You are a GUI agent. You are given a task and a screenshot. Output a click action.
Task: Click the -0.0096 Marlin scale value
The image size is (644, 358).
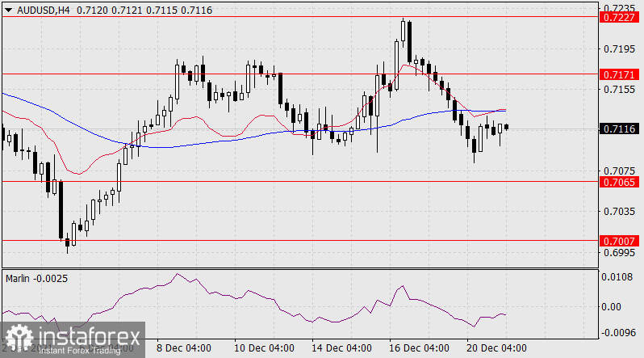coord(617,331)
